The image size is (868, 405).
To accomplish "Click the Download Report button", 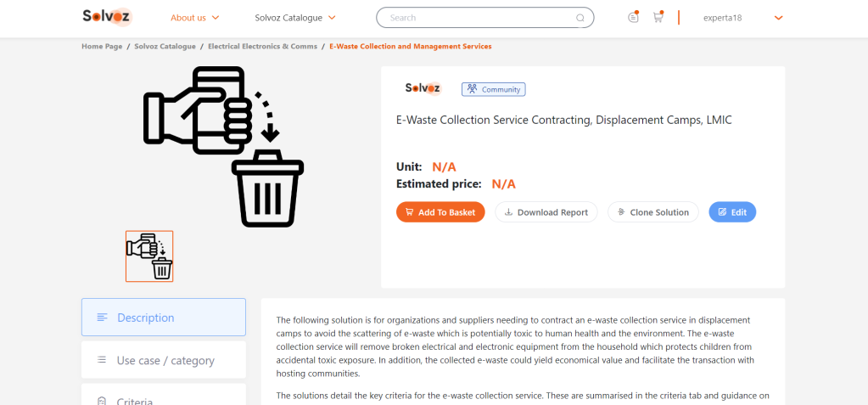I will [x=546, y=212].
